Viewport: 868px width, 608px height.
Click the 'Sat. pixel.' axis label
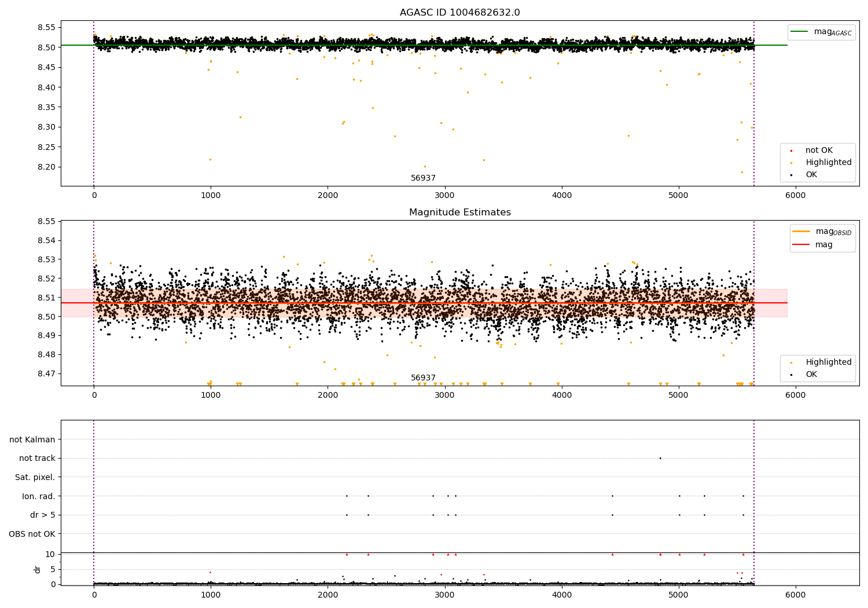(x=35, y=478)
